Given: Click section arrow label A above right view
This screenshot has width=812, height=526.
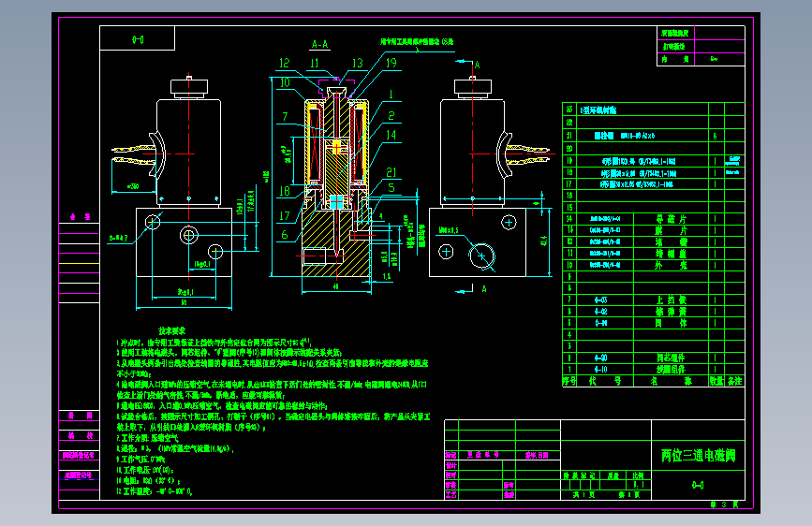Looking at the screenshot, I should (x=477, y=65).
